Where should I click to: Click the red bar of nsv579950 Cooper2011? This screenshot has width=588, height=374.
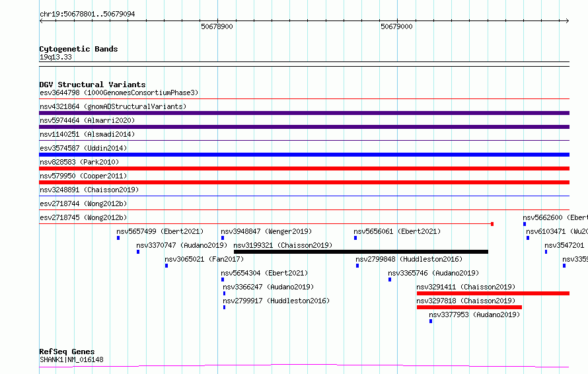click(x=304, y=182)
